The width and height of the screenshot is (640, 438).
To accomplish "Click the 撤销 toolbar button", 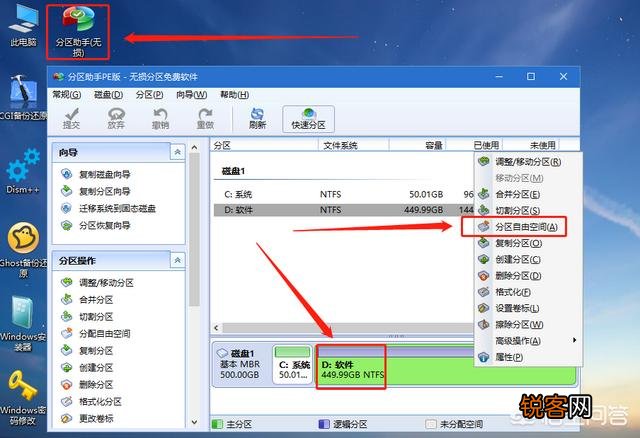I will click(x=160, y=119).
